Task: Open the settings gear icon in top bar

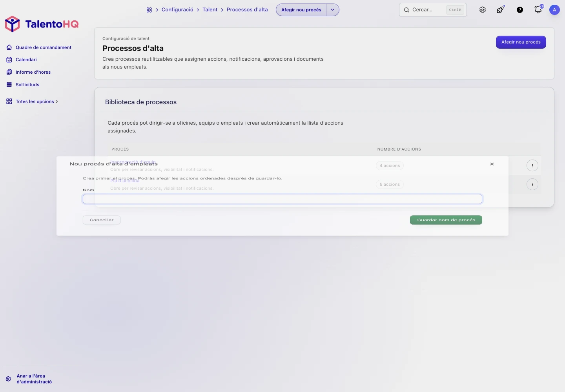Action: click(483, 10)
